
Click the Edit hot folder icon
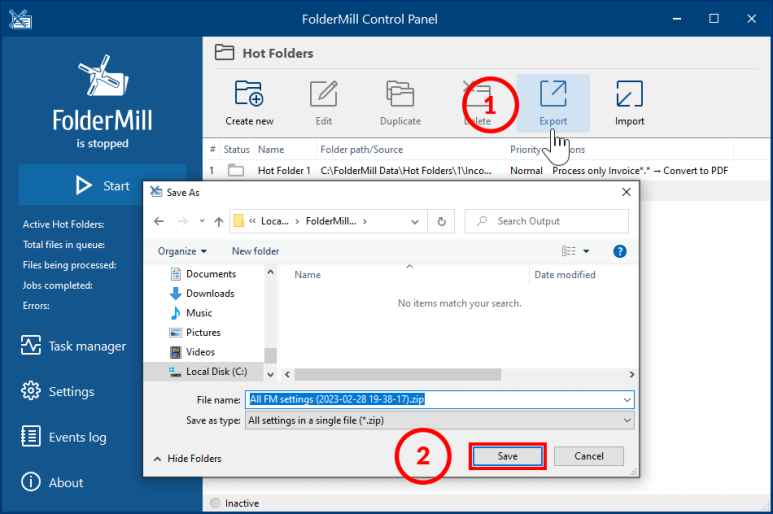pyautogui.click(x=323, y=95)
